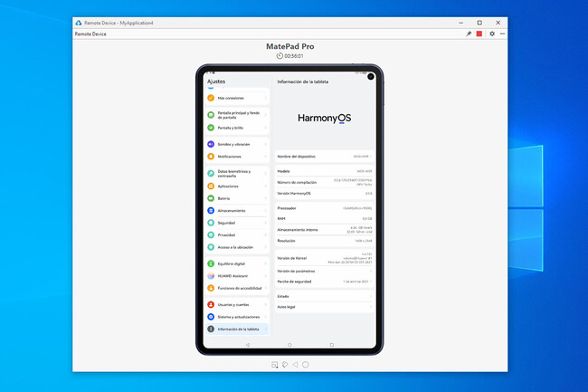
Task: Open Estado row chevron
Action: (371, 296)
